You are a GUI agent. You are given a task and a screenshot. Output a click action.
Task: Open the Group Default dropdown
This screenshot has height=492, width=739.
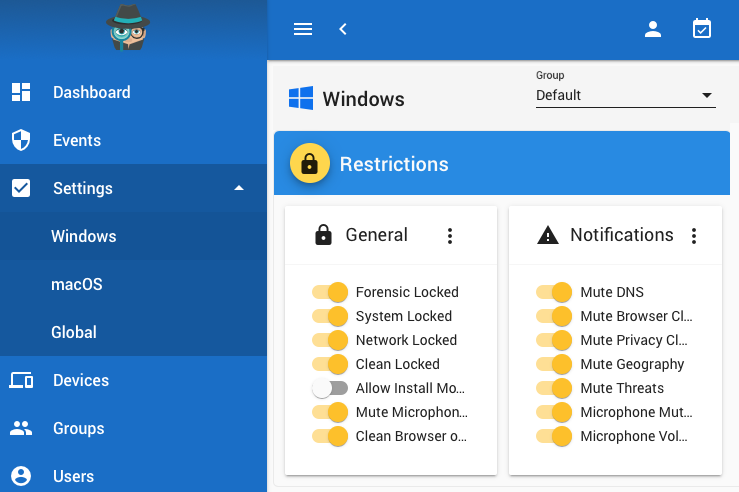[x=625, y=95]
